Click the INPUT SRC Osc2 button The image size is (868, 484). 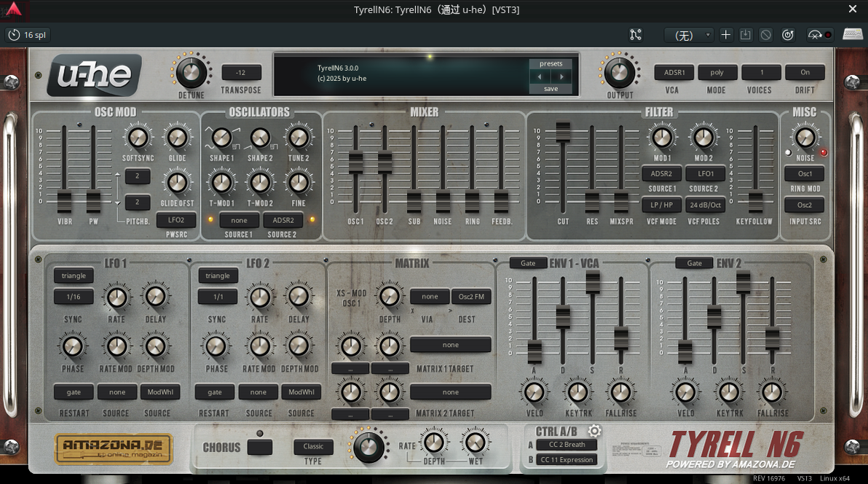[x=805, y=205]
